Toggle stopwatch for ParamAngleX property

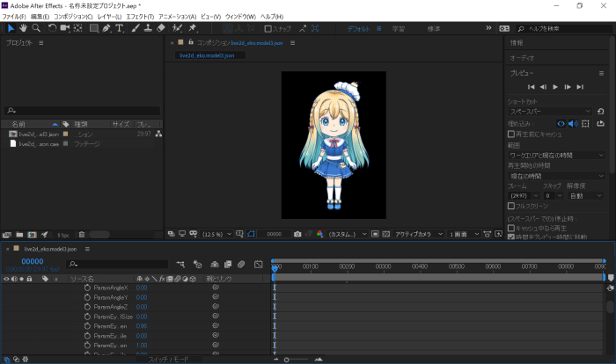click(x=87, y=288)
